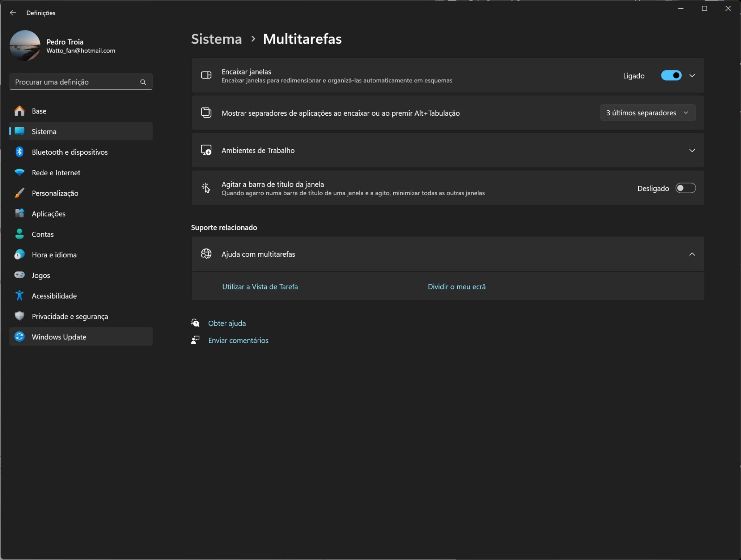Click the Acessibilidade figure icon
Image resolution: width=741 pixels, height=560 pixels.
[20, 296]
